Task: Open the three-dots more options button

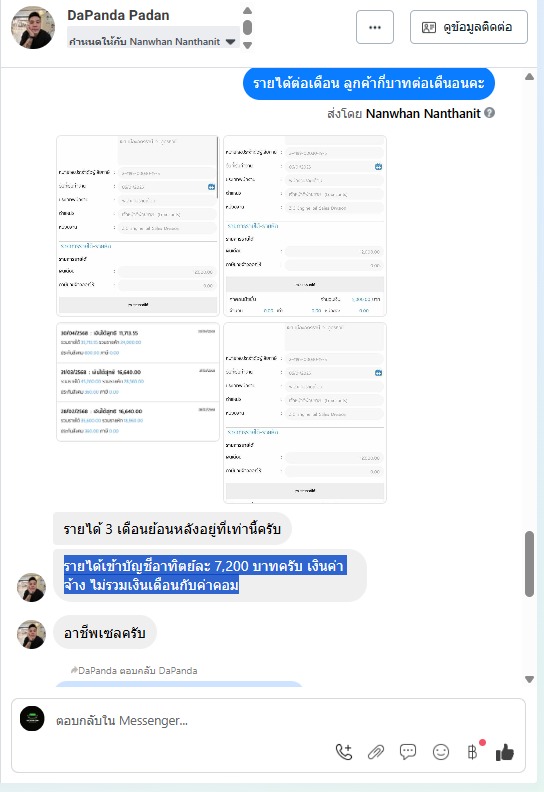Action: pyautogui.click(x=375, y=27)
